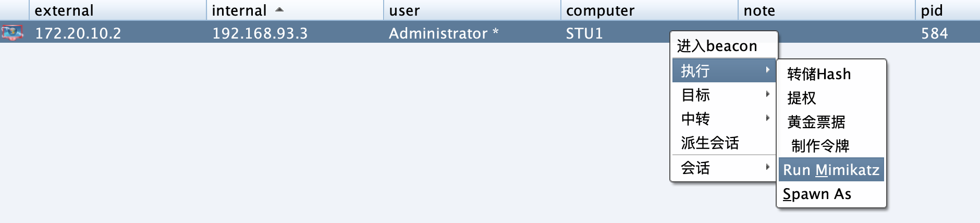Click the beacon session computer icon
980x223 pixels.
[x=12, y=33]
